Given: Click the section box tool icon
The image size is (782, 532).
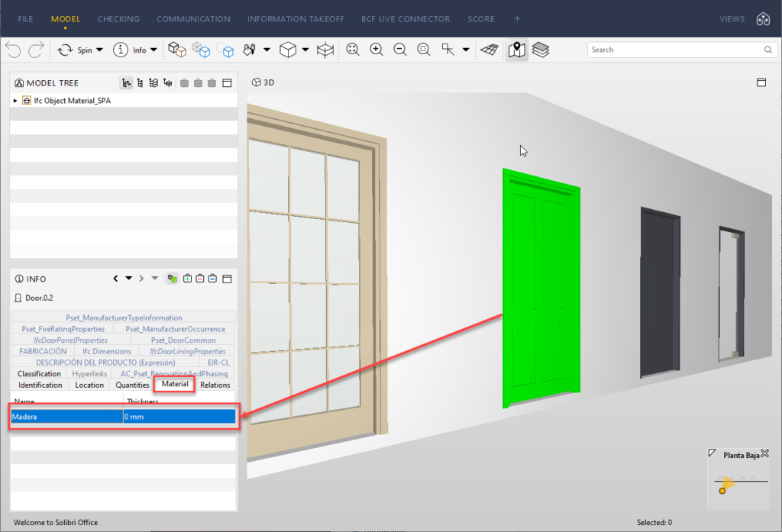Looking at the screenshot, I should (x=325, y=50).
